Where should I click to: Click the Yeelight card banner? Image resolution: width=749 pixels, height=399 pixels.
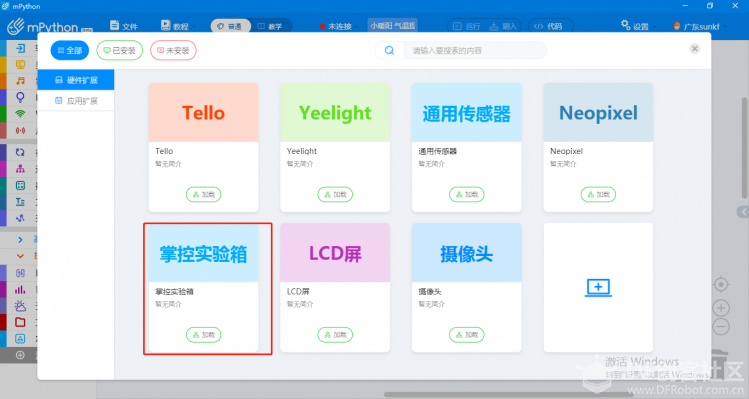coord(335,112)
